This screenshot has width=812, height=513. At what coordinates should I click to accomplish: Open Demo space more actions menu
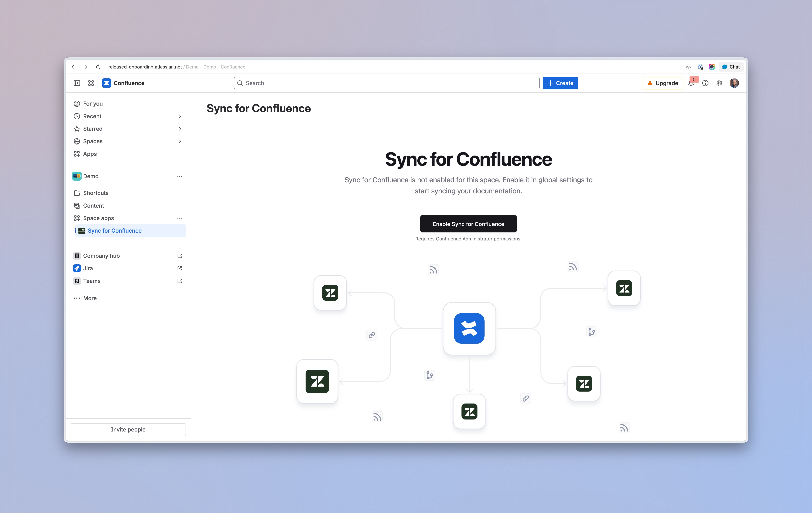(x=180, y=176)
